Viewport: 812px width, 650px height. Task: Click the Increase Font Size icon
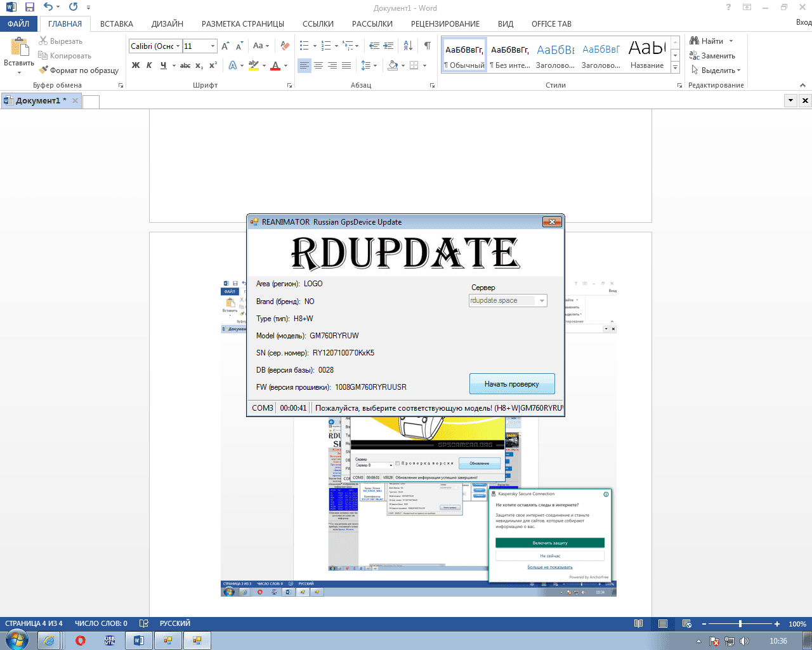(x=225, y=46)
